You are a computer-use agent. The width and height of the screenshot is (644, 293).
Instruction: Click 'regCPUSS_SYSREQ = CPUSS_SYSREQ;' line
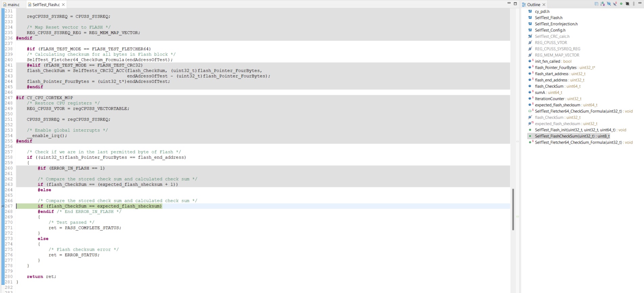coord(69,16)
